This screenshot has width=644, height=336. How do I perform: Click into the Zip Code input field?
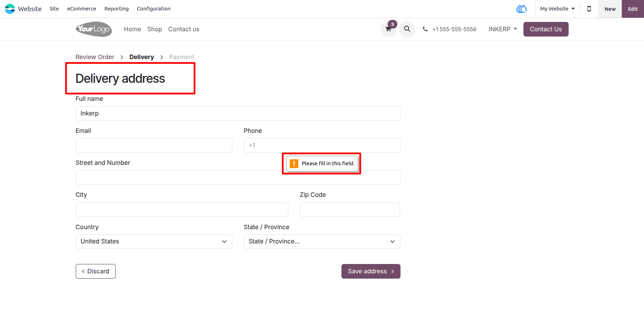coord(350,209)
